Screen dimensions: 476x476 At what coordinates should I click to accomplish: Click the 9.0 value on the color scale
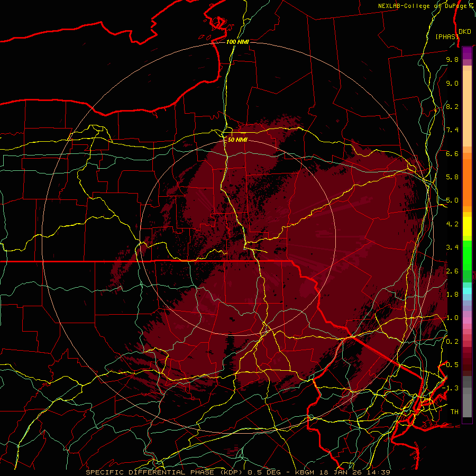click(452, 83)
